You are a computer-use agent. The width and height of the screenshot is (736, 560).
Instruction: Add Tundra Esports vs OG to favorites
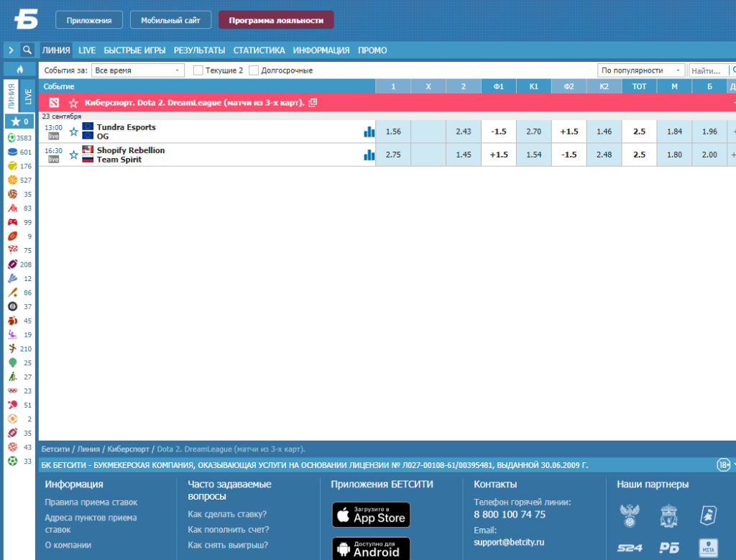tap(74, 132)
